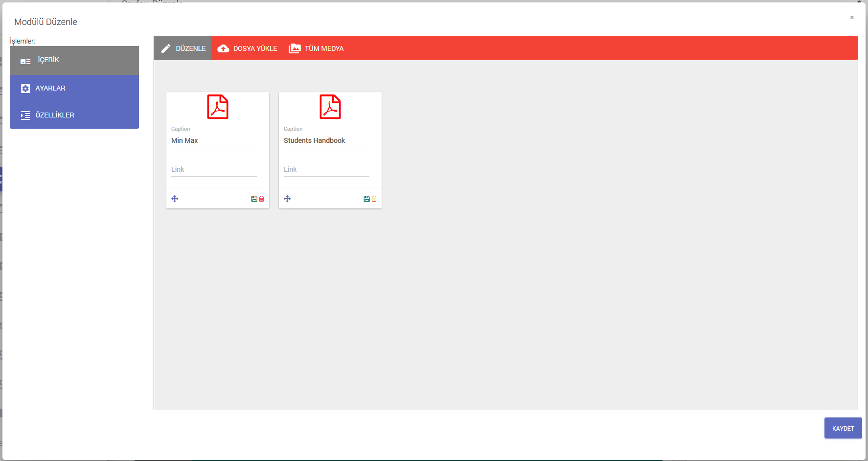
Task: Click the list icon beside ÖZELLİKLER
Action: [25, 115]
